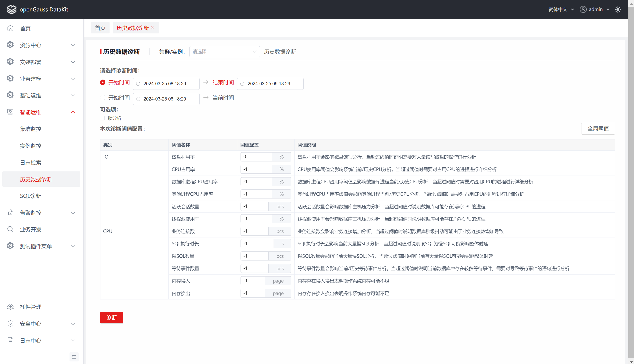The image size is (634, 364).
Task: Click the red 诊断 button
Action: pos(111,317)
